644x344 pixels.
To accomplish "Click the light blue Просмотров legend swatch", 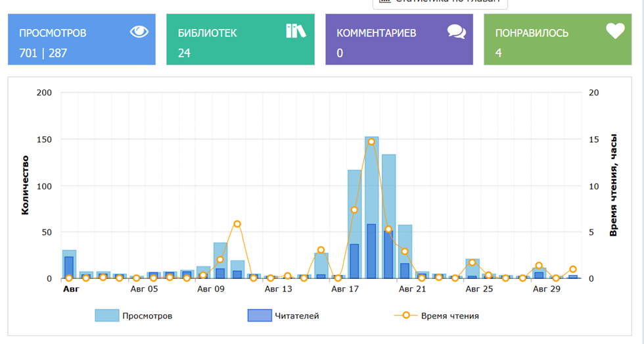I will (x=107, y=316).
